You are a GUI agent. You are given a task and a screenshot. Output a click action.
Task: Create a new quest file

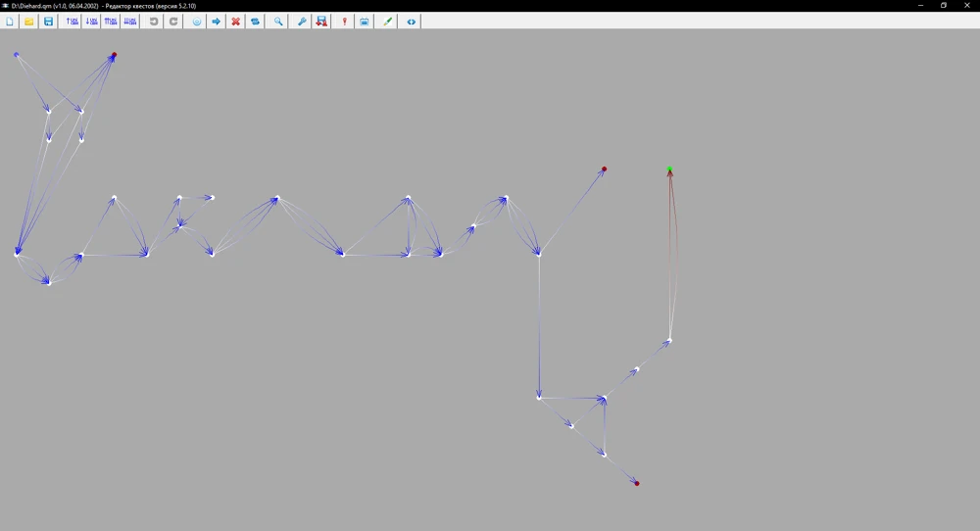click(x=10, y=22)
